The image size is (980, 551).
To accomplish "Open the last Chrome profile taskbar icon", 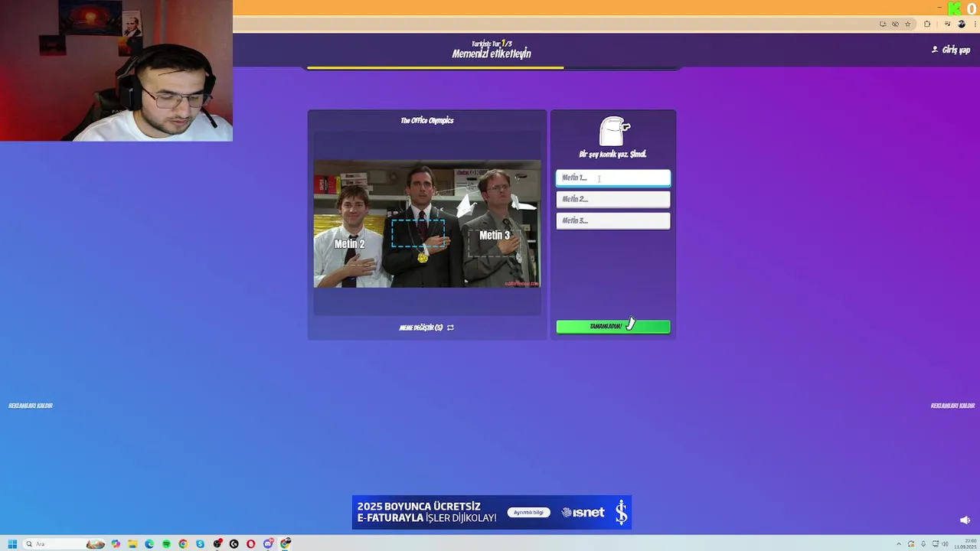I will (286, 544).
